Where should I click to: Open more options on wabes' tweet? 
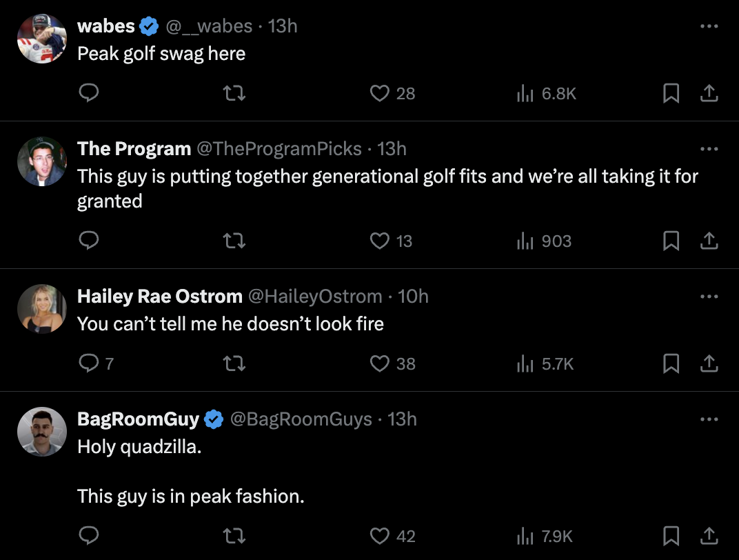click(x=709, y=27)
